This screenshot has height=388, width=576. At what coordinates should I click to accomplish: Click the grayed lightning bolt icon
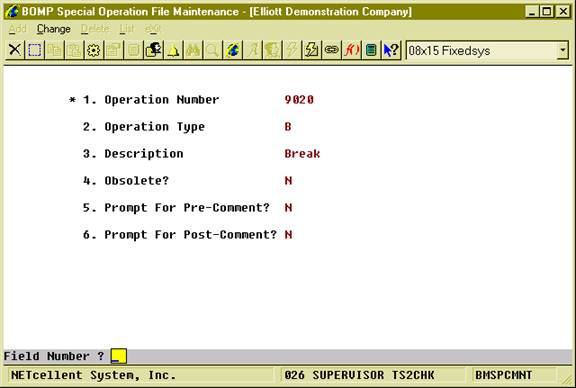click(292, 50)
